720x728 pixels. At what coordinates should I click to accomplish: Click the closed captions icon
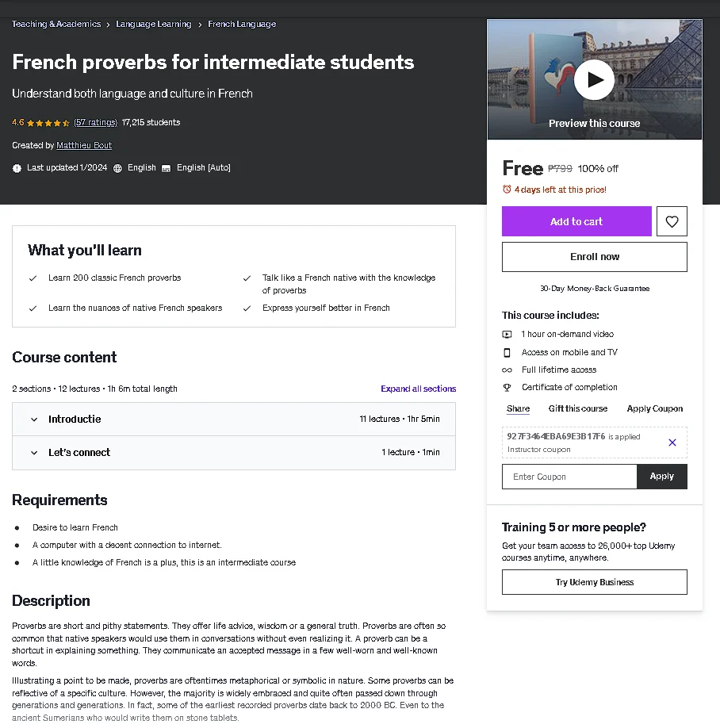click(167, 168)
